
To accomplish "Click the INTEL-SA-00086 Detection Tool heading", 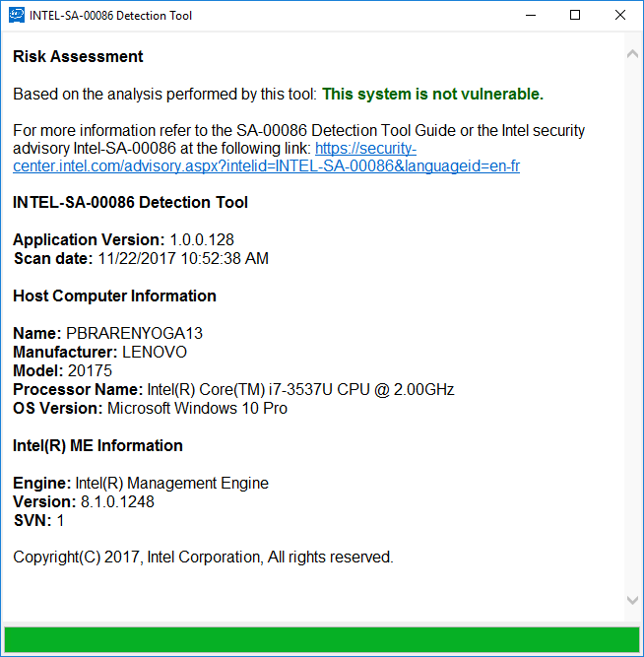I will (130, 202).
